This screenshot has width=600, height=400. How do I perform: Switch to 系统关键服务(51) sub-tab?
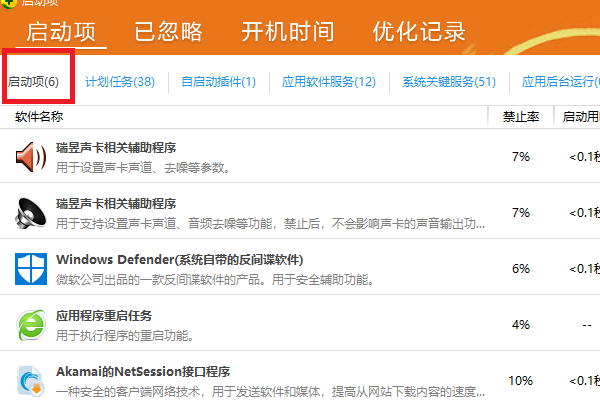(449, 82)
